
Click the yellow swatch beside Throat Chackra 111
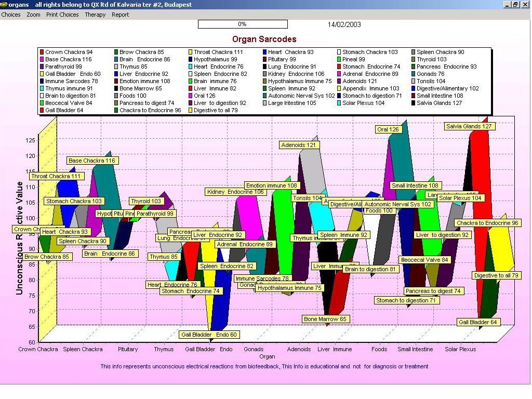point(190,52)
